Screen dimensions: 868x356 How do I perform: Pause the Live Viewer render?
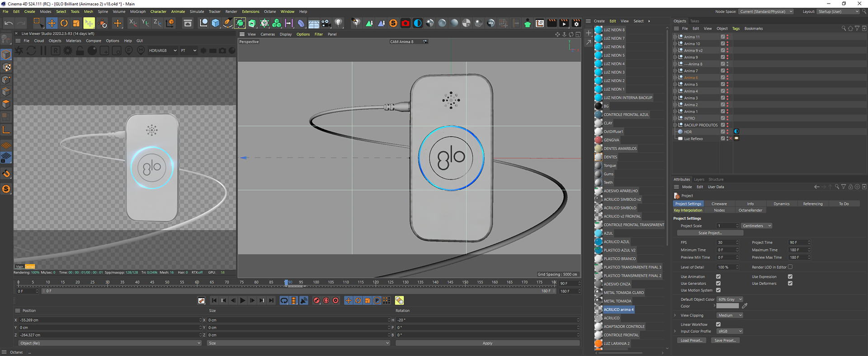[43, 51]
